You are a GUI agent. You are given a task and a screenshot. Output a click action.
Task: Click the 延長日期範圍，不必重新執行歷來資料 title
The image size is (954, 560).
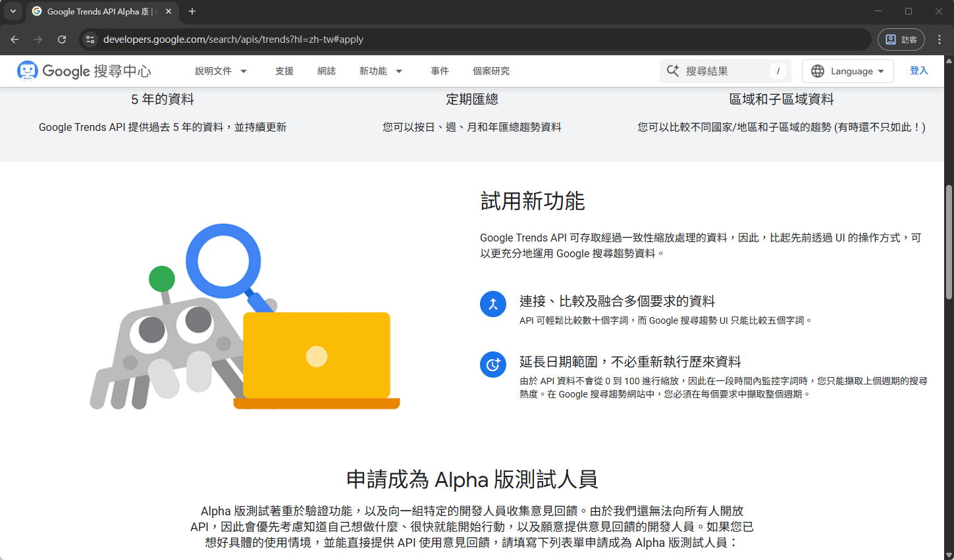[x=630, y=362]
